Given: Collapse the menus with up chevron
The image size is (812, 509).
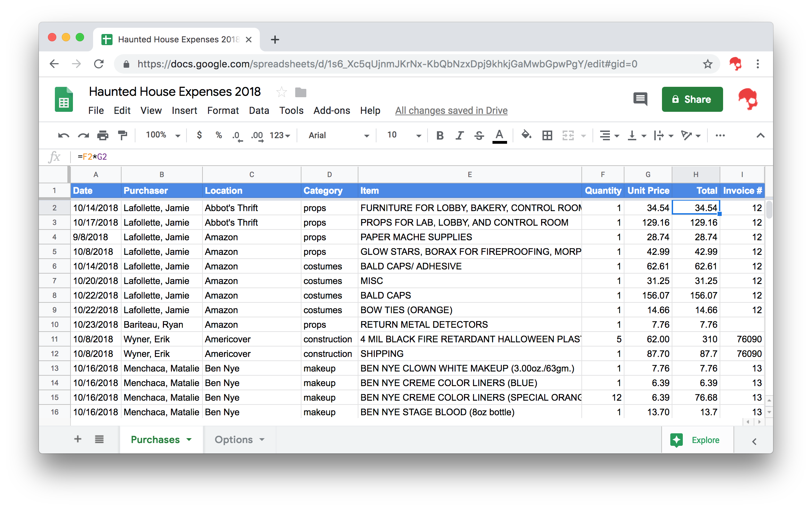Looking at the screenshot, I should pyautogui.click(x=761, y=135).
